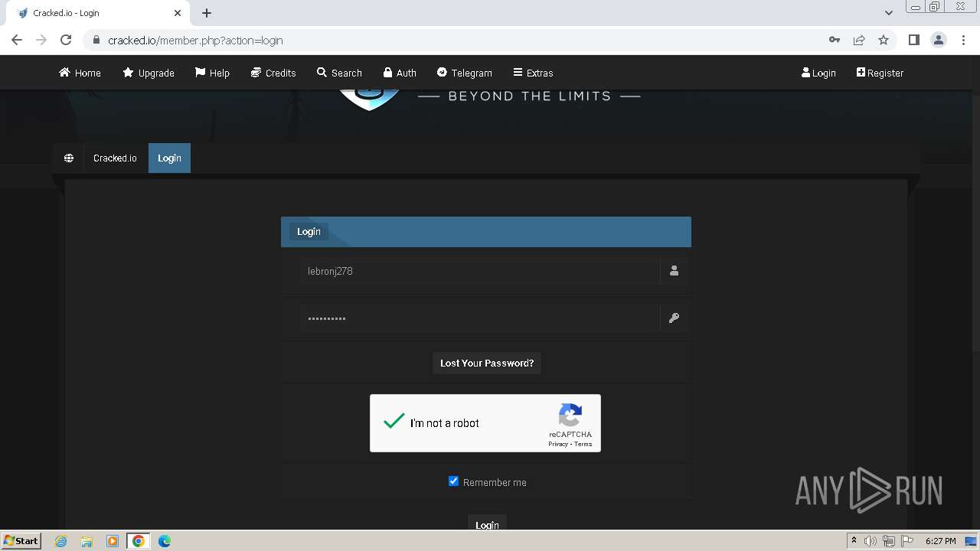Go back with the browser back arrow
This screenshot has height=551, width=980.
click(x=17, y=40)
